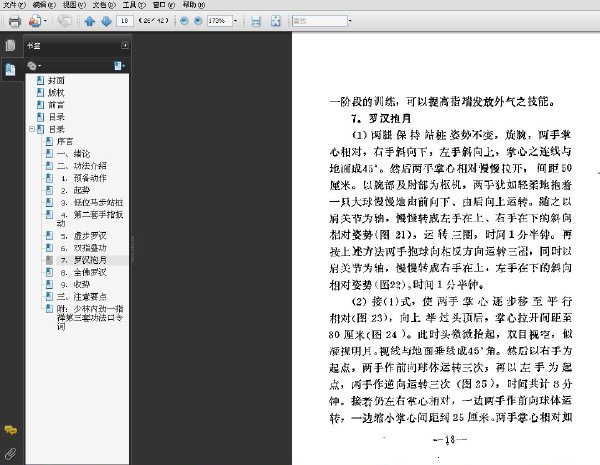600x465 pixels.
Task: Click the bookmark icon beside 三、注意要点
Action: coord(49,297)
